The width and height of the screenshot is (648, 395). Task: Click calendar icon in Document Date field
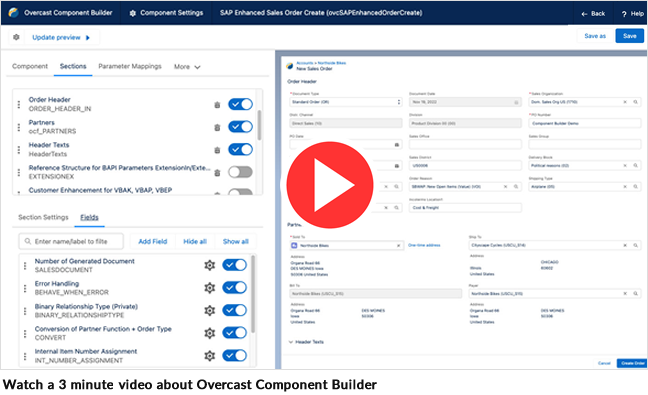(516, 102)
